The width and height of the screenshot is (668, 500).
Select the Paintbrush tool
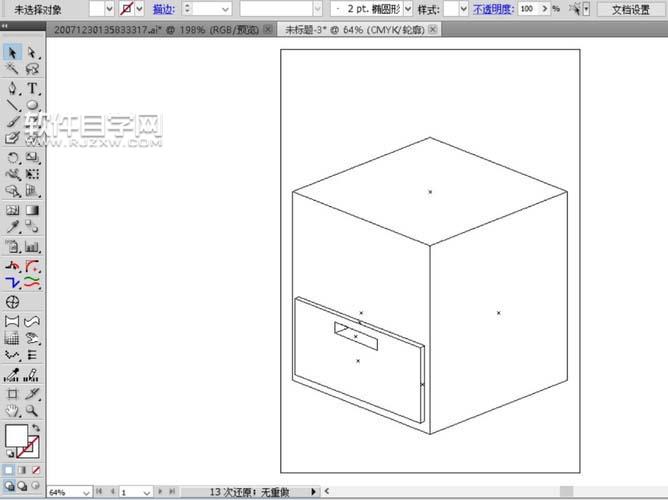click(12, 121)
